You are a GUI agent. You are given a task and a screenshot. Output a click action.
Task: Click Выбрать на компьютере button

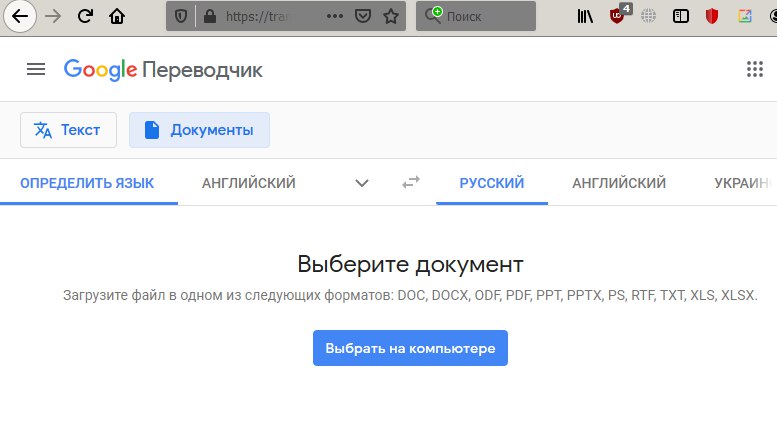[410, 348]
